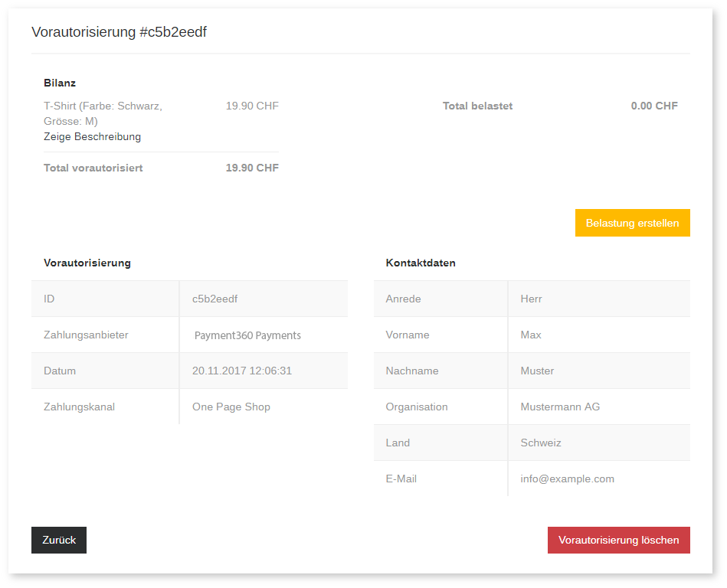Viewport: 727px width, 588px height.
Task: Click the Payment360 Payments provider value
Action: click(x=247, y=335)
